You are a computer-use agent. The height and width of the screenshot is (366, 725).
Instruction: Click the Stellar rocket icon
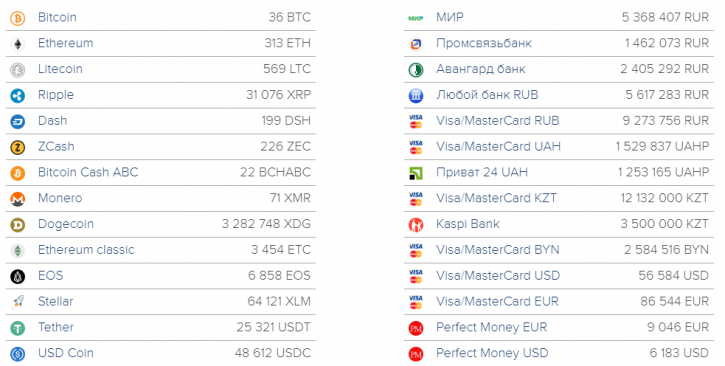coord(18,302)
